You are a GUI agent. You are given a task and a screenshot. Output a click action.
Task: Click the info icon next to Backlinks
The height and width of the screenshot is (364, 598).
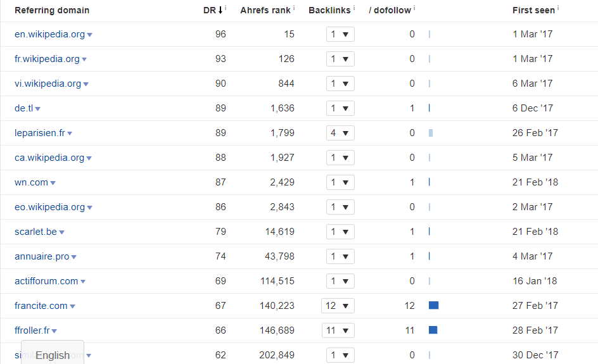click(354, 8)
